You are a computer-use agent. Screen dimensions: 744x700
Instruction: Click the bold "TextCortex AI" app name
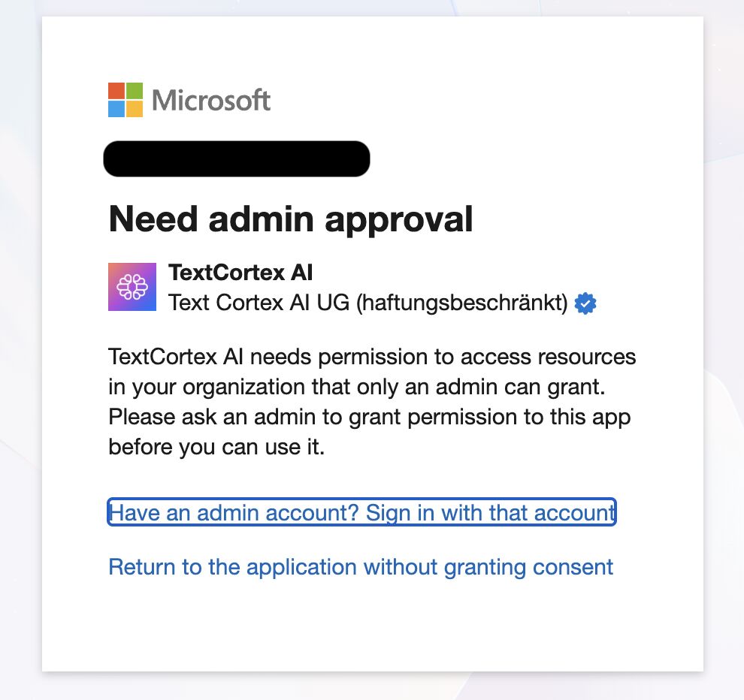click(240, 272)
